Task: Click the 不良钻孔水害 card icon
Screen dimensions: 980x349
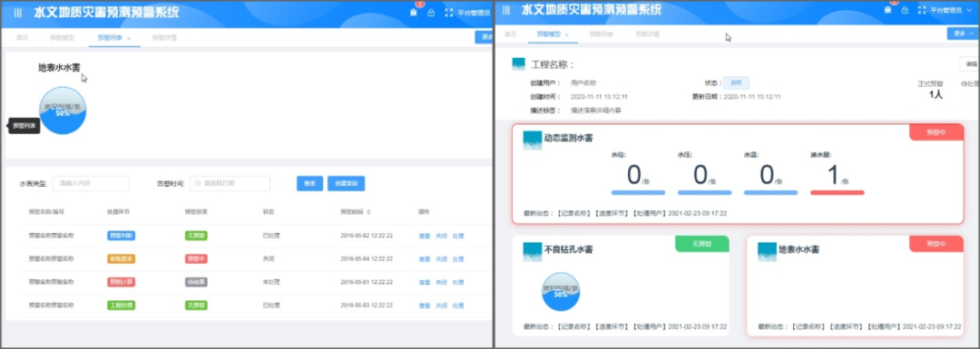Action: [x=533, y=252]
